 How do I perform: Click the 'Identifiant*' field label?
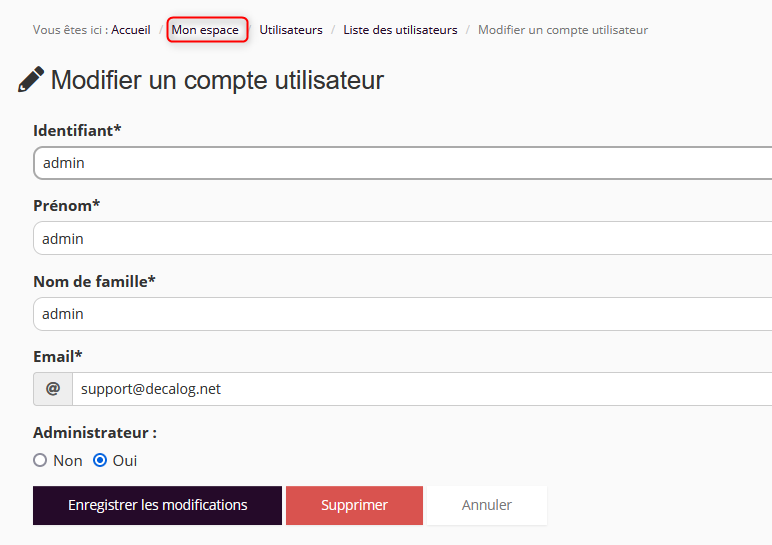tap(77, 131)
